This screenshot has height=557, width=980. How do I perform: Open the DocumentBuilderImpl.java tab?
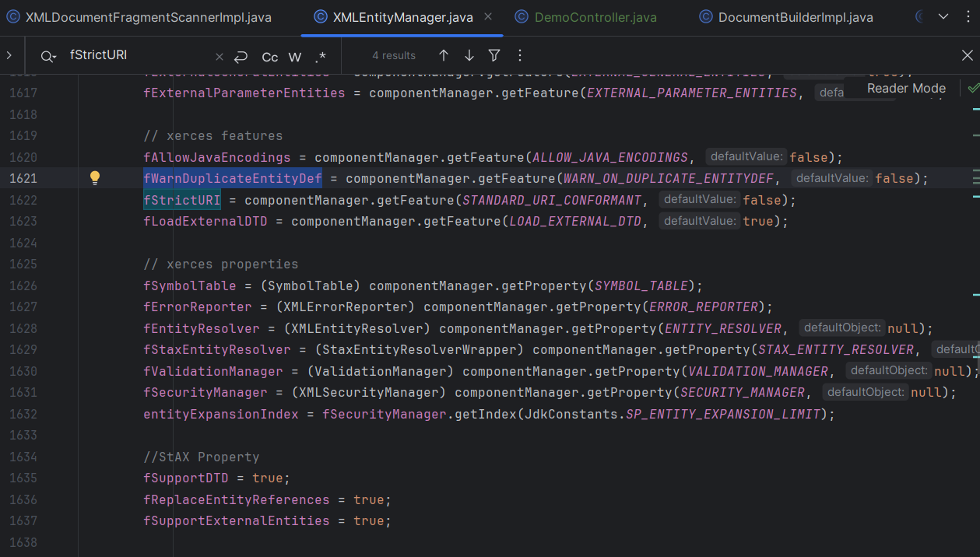point(795,17)
